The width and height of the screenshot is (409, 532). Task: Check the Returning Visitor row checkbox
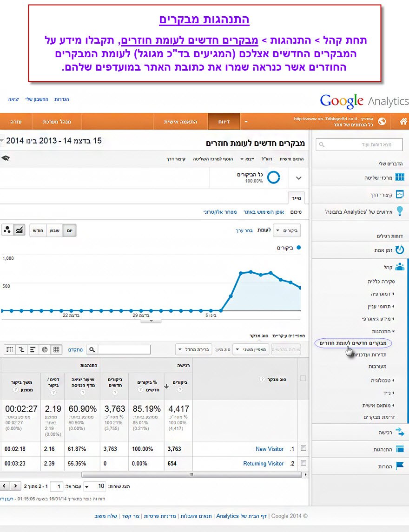click(x=303, y=463)
